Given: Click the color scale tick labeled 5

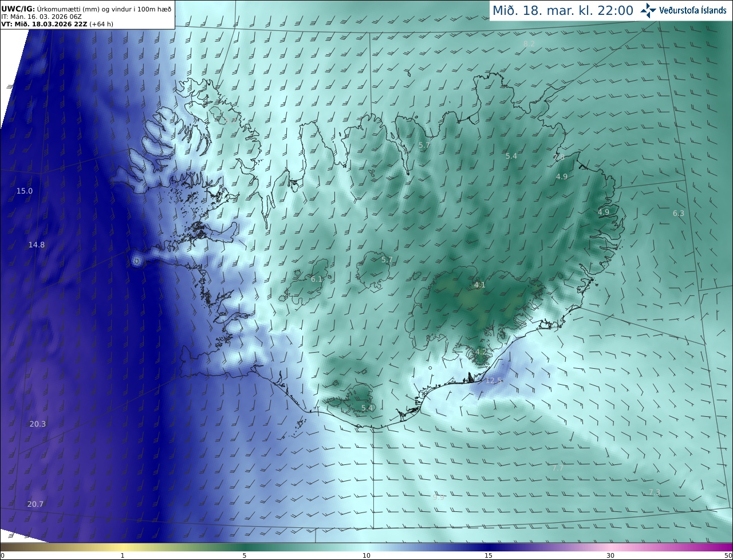Looking at the screenshot, I should pyautogui.click(x=245, y=555).
